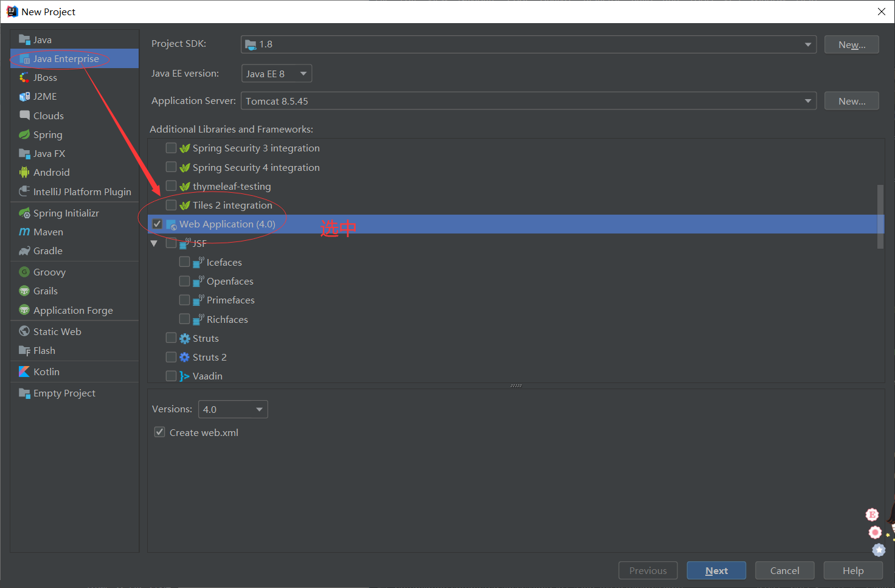Select the Clouds project icon

24,115
